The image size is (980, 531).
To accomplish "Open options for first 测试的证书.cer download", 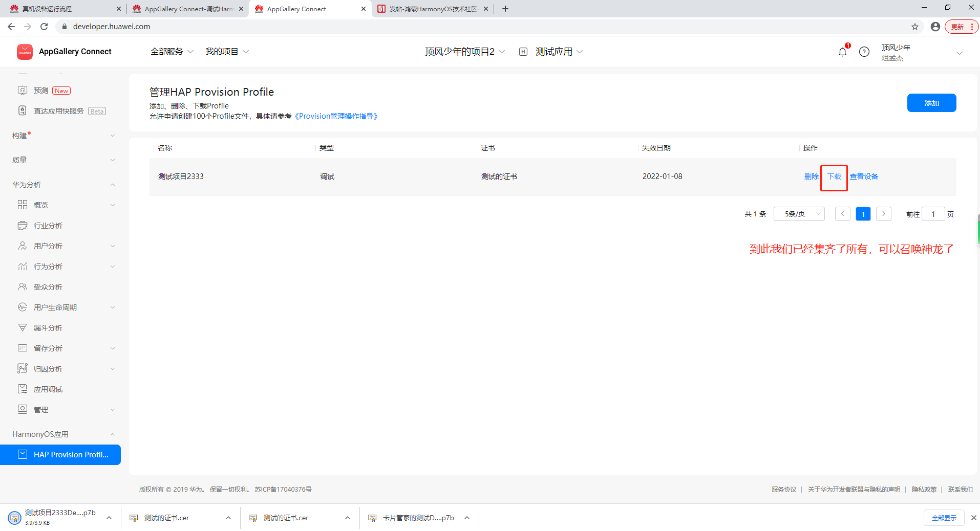I will click(228, 518).
